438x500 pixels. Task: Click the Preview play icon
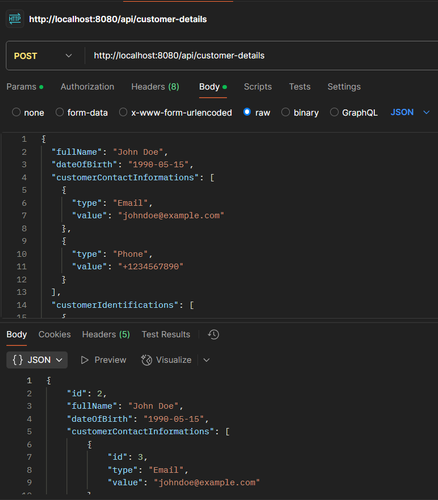pos(85,360)
